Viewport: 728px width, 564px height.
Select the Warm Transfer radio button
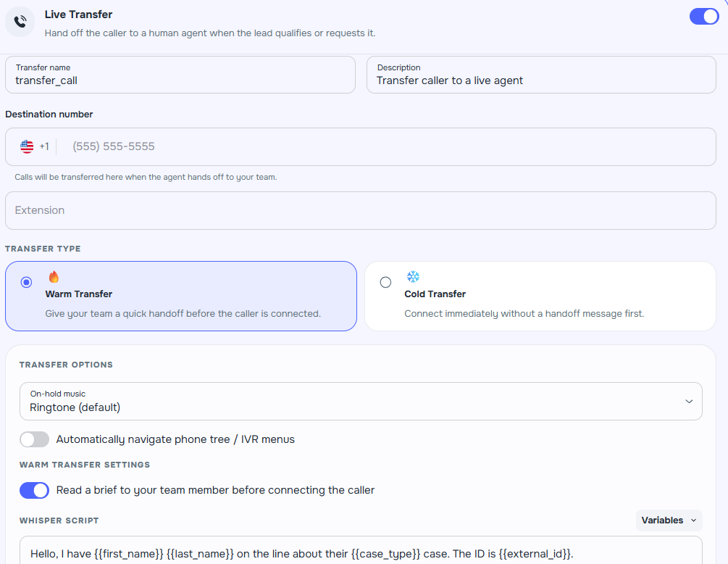pos(27,282)
